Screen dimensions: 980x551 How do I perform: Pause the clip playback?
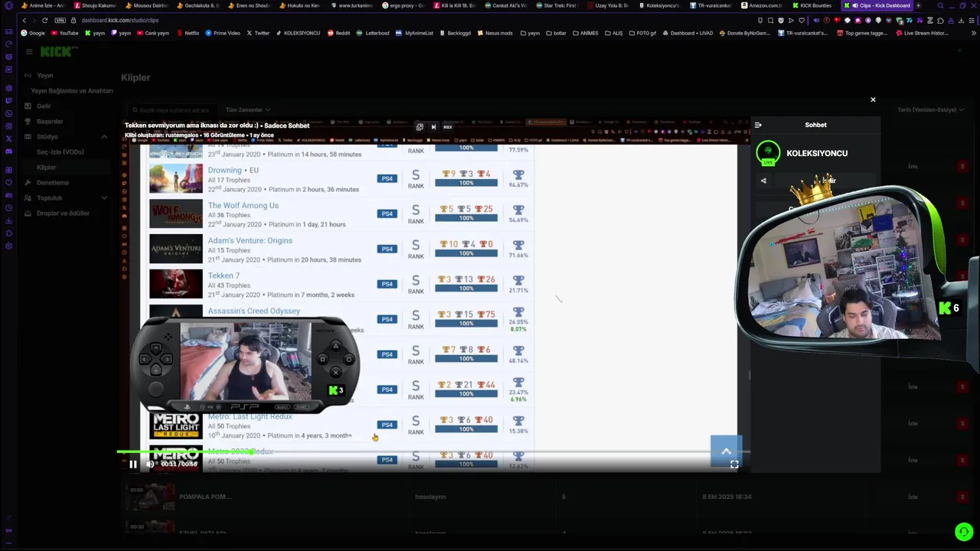tap(133, 464)
